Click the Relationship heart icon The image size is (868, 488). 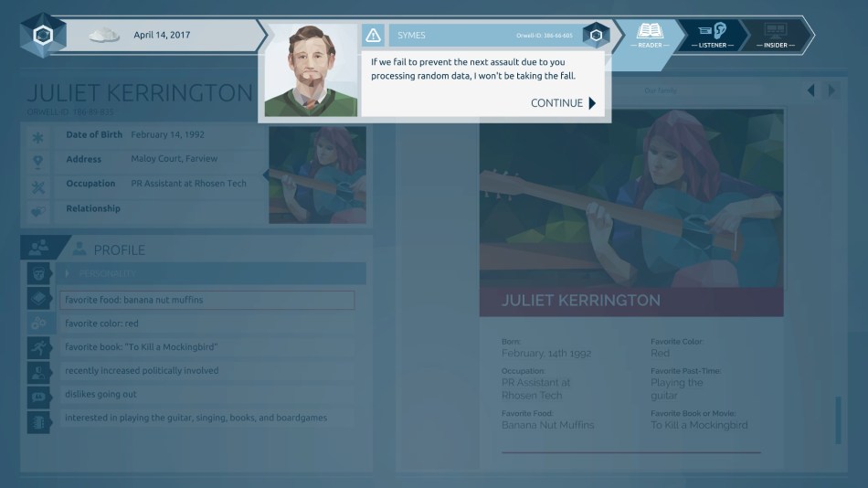[38, 210]
